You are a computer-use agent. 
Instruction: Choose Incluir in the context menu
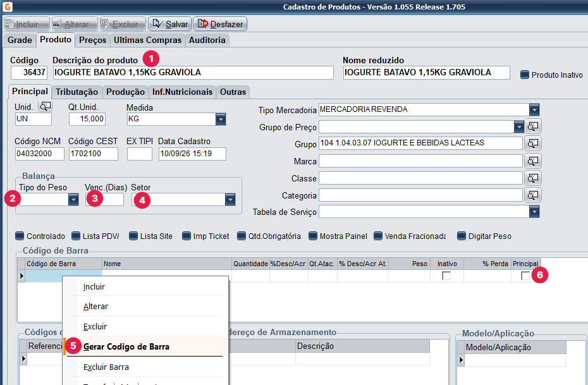pyautogui.click(x=145, y=287)
